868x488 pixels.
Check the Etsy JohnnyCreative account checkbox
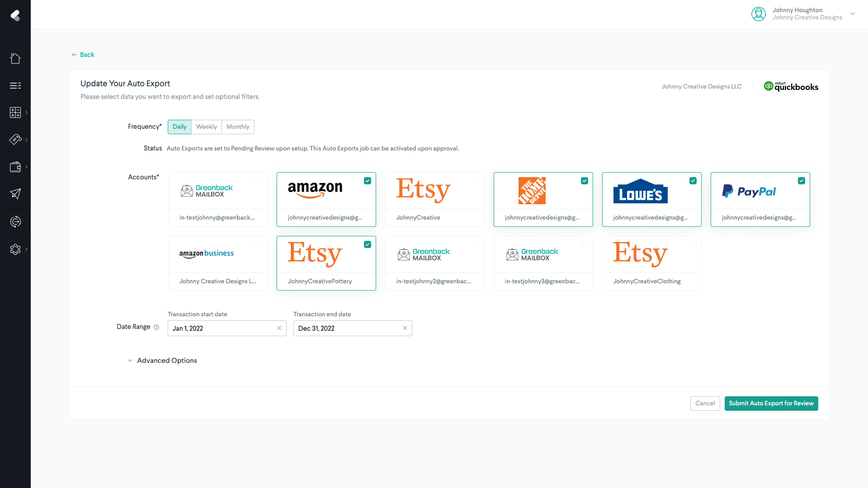pos(476,181)
